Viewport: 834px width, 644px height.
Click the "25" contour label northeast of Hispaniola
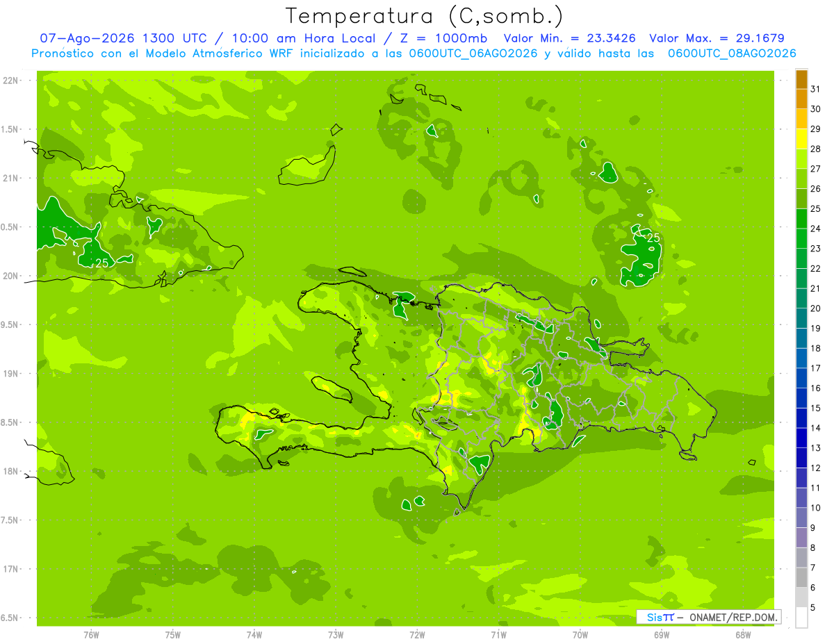tap(653, 237)
